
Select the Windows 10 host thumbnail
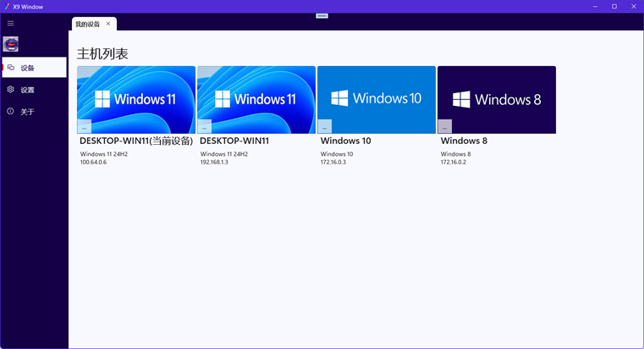click(x=377, y=97)
